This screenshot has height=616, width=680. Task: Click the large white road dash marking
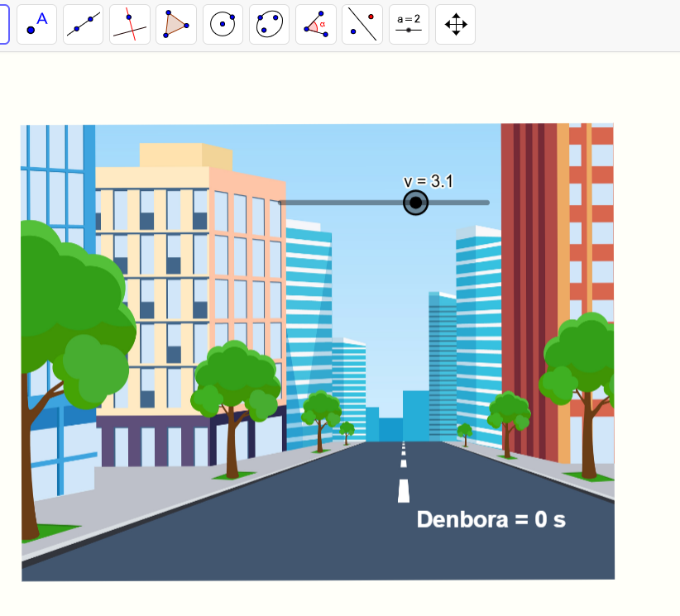[x=404, y=490]
